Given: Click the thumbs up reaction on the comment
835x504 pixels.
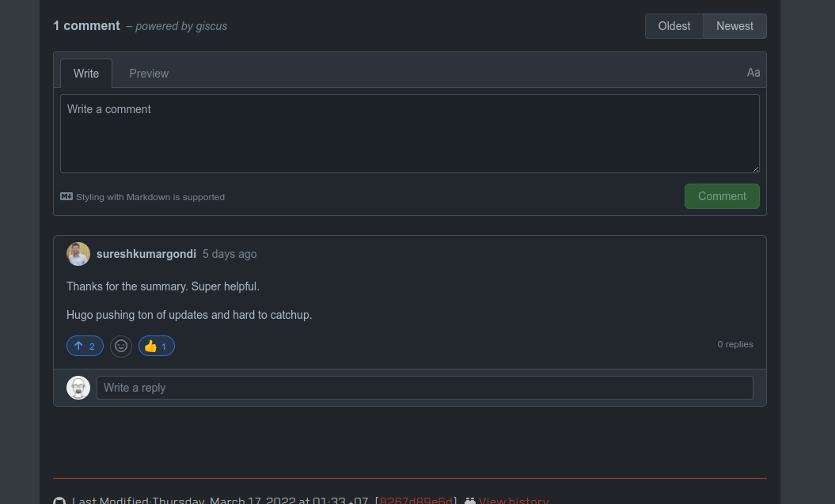Looking at the screenshot, I should [x=156, y=346].
